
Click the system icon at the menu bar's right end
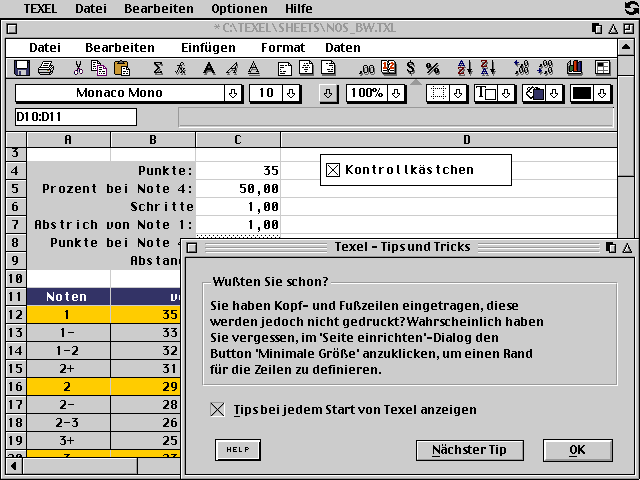(x=631, y=8)
